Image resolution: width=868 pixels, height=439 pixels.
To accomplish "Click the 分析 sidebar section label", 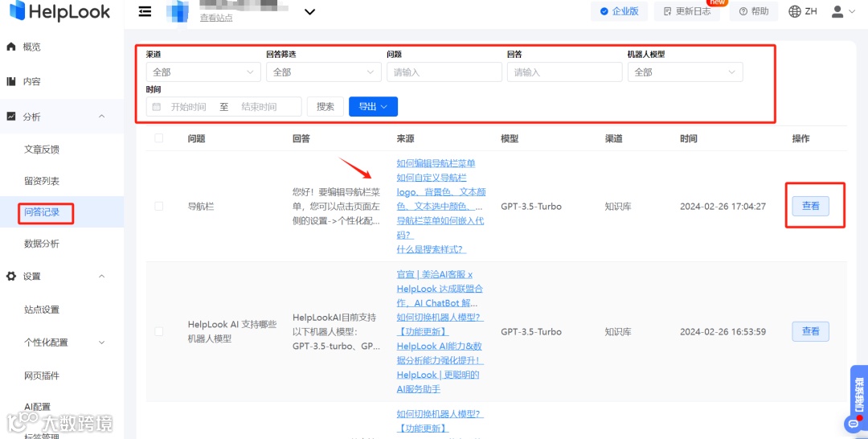I will (31, 117).
